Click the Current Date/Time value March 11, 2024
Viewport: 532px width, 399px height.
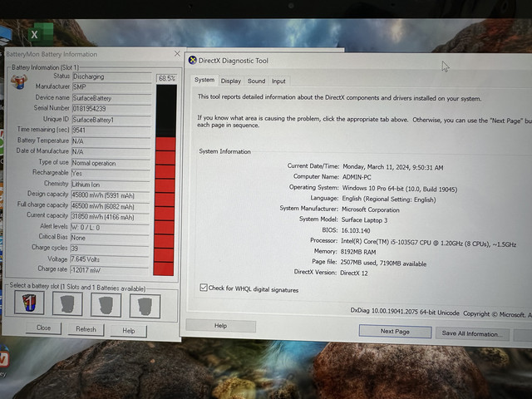393,167
